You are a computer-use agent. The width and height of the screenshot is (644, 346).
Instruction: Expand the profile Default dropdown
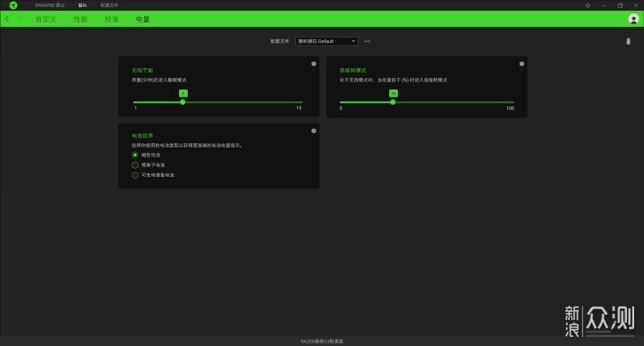pos(326,41)
